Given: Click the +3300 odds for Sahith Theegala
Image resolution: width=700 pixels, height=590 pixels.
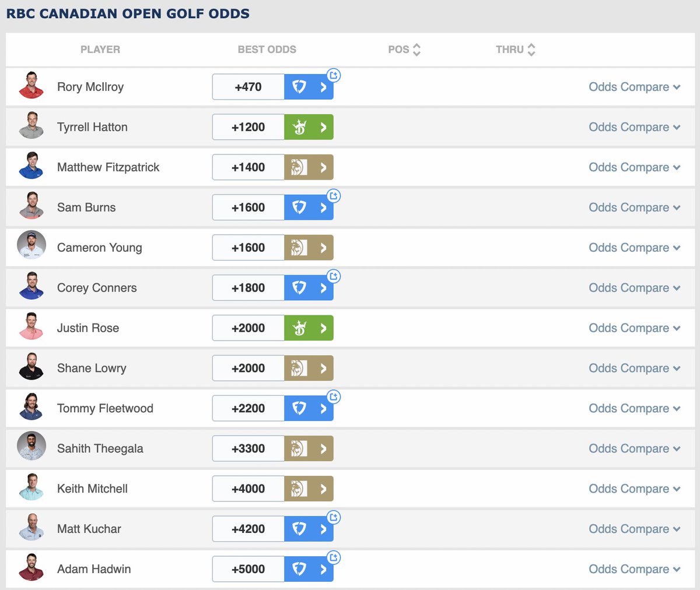Looking at the screenshot, I should [249, 449].
